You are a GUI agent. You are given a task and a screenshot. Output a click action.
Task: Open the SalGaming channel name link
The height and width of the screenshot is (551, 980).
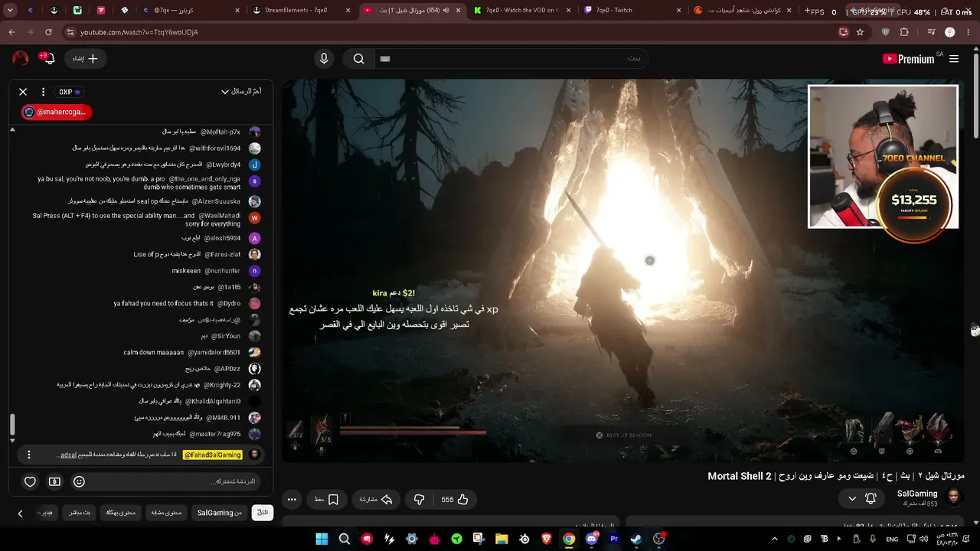[x=917, y=494]
